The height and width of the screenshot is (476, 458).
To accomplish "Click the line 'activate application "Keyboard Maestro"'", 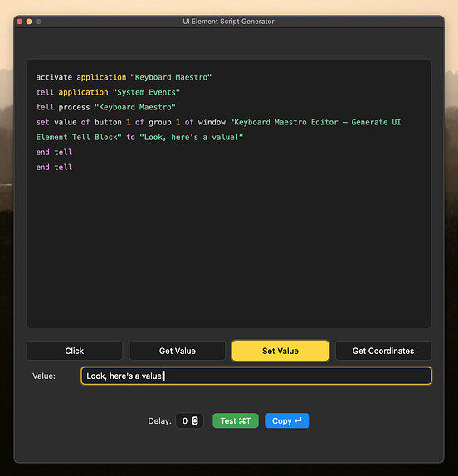I will coord(124,77).
